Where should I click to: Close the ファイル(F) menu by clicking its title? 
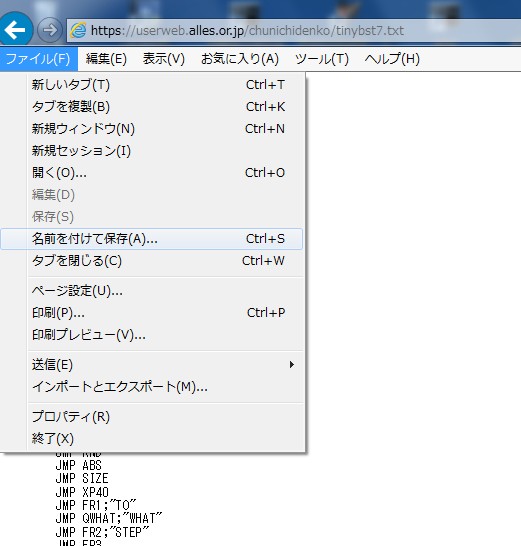(x=38, y=59)
